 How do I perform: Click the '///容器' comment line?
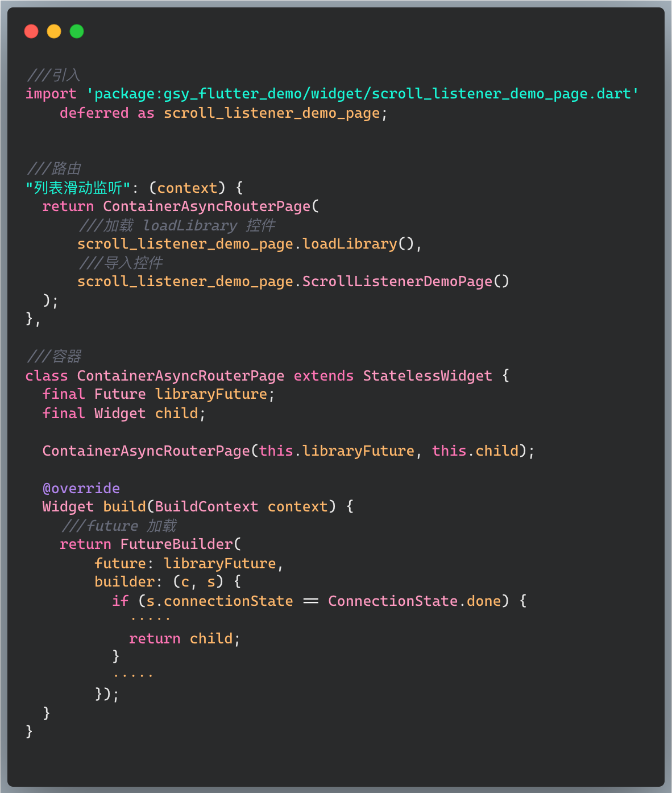(54, 357)
